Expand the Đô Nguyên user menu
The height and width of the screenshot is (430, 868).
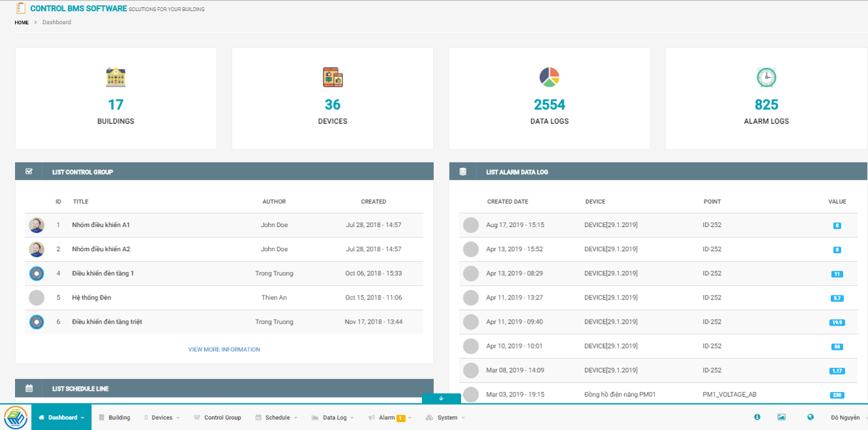click(x=847, y=418)
